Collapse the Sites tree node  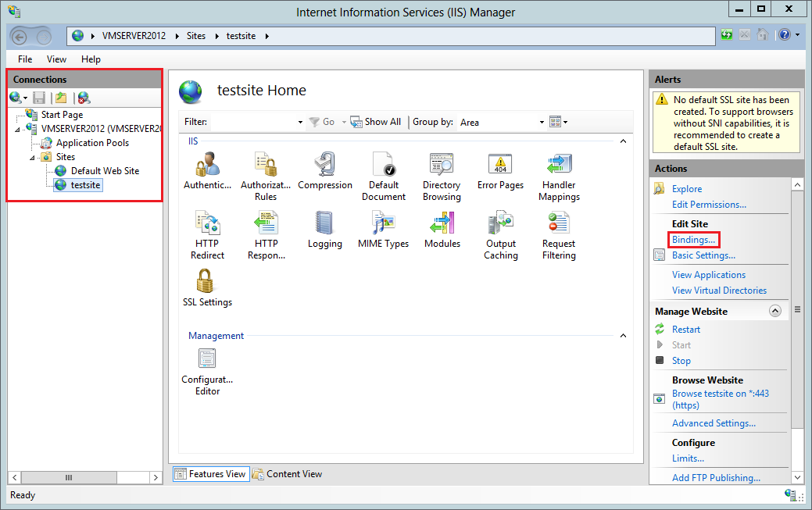point(32,157)
